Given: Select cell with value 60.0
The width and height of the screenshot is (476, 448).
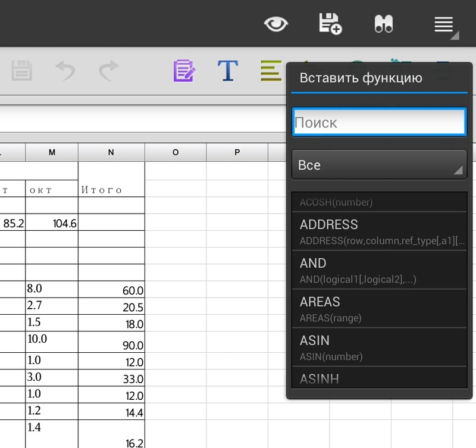Looking at the screenshot, I should (111, 289).
